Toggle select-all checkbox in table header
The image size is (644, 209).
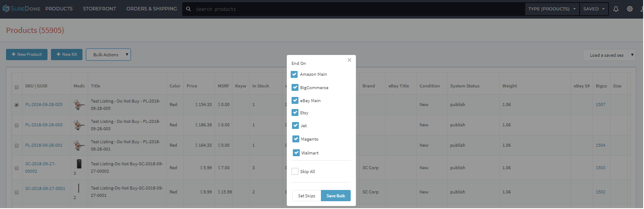[17, 87]
